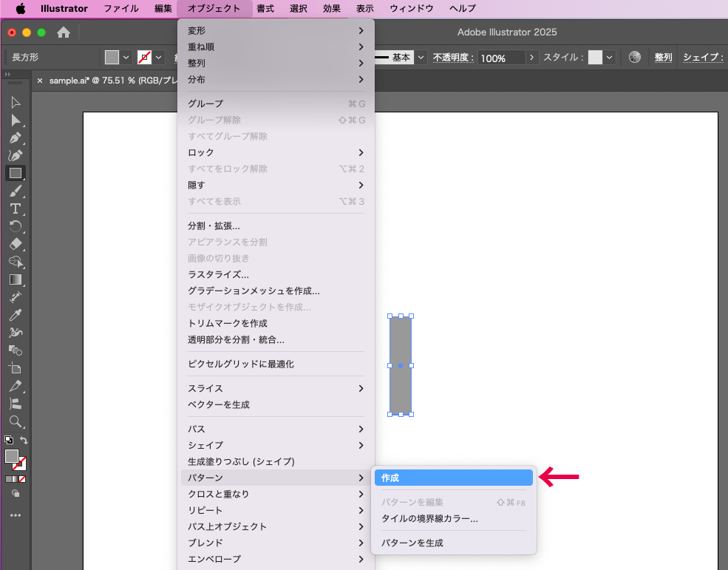728x570 pixels.
Task: Open the スタイル graphic style dropdown
Action: 609,58
